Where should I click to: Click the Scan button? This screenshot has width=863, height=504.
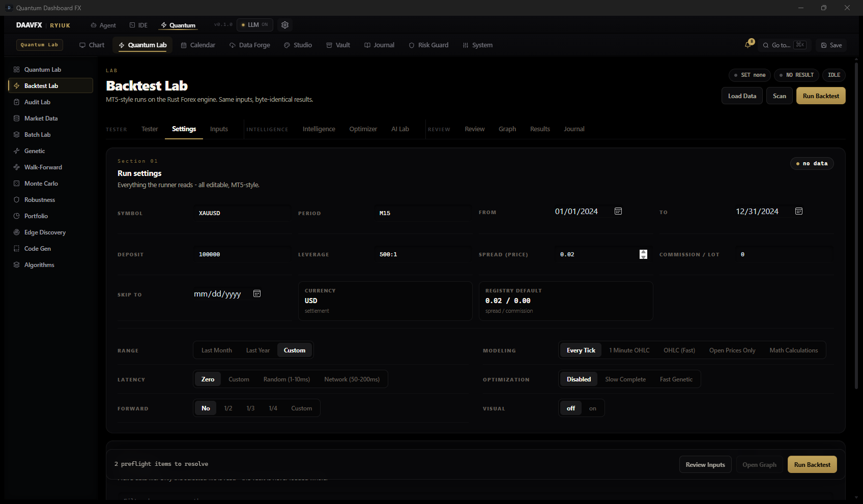coord(780,96)
